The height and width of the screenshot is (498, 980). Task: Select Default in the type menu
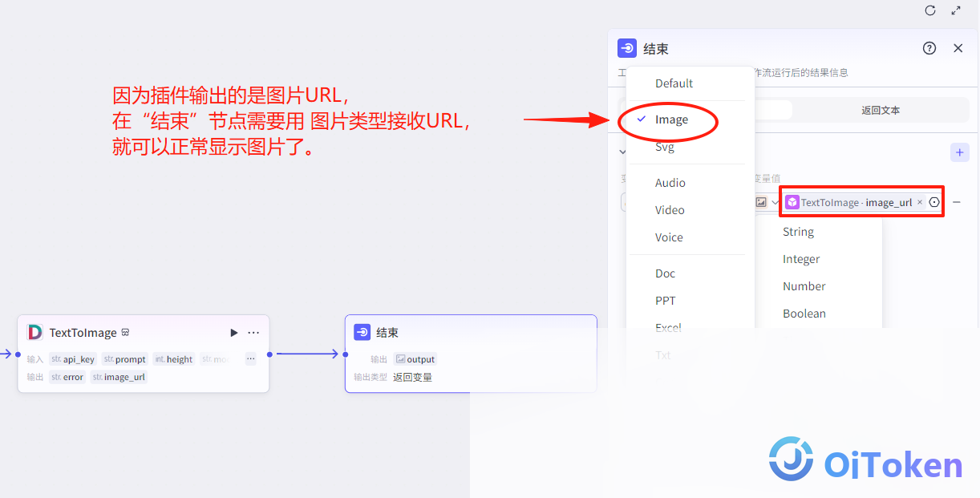coord(674,83)
